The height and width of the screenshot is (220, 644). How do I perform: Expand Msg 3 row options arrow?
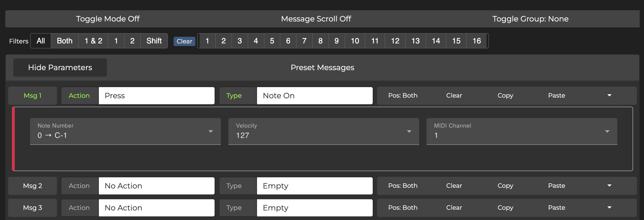coord(609,207)
